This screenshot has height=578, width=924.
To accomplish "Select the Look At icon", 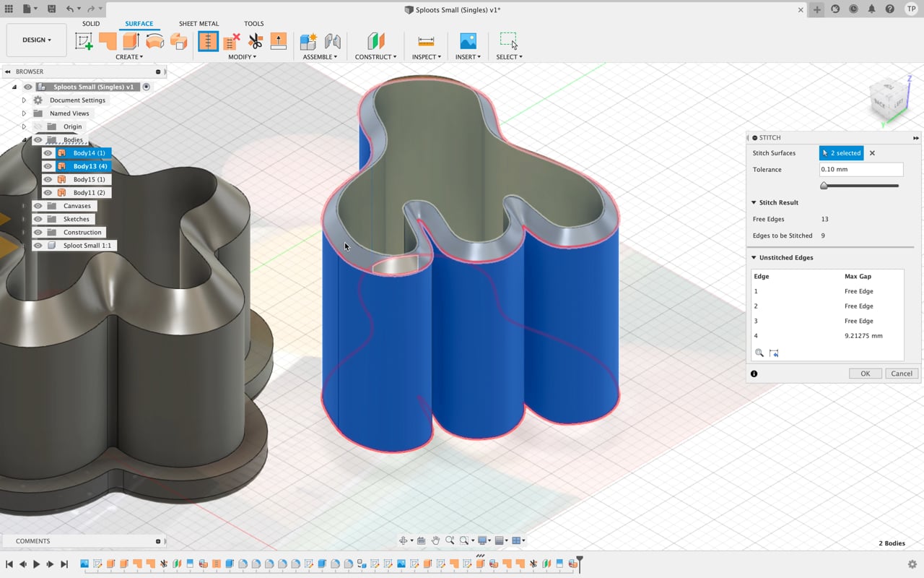I will coord(422,540).
